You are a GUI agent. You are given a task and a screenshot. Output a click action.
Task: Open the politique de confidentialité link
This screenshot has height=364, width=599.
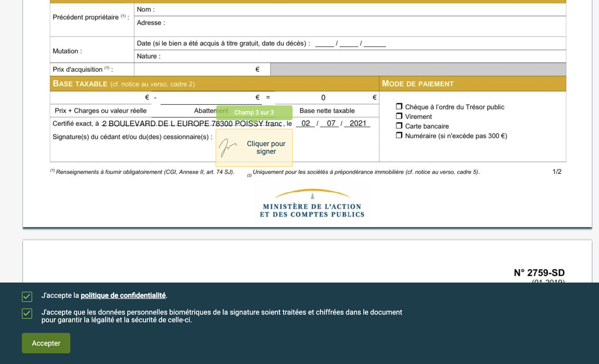(x=123, y=296)
